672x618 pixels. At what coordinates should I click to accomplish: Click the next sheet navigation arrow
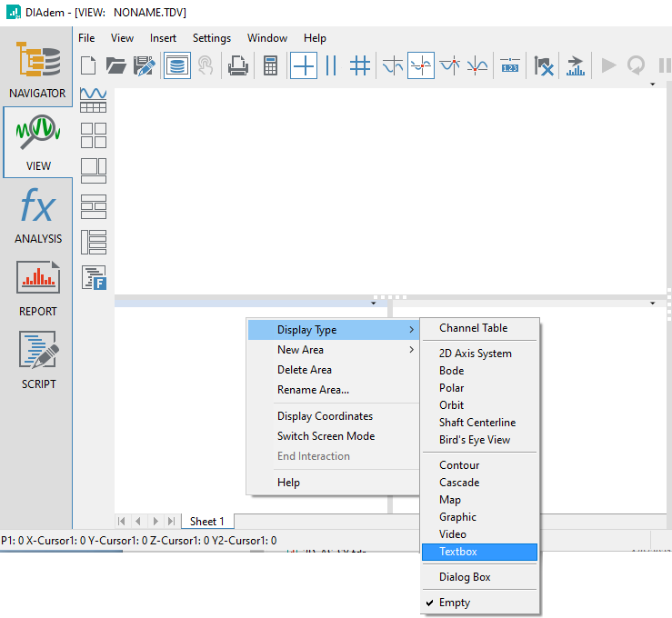[x=155, y=522]
